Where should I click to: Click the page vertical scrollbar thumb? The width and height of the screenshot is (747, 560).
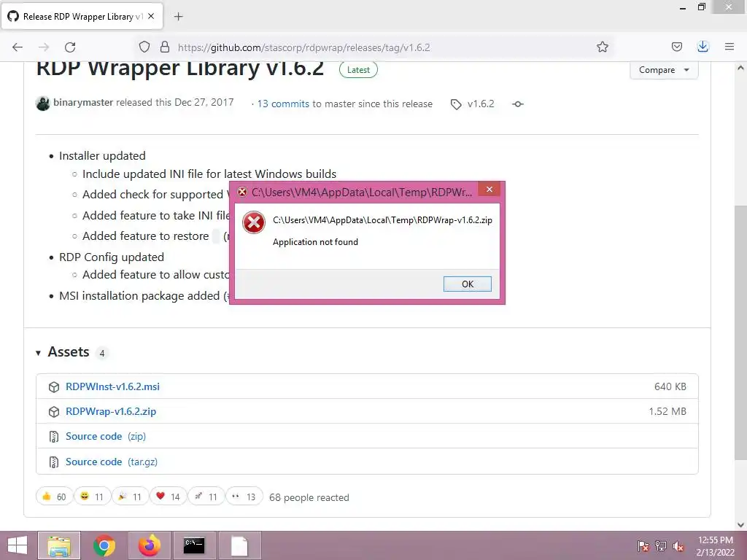pos(740,332)
